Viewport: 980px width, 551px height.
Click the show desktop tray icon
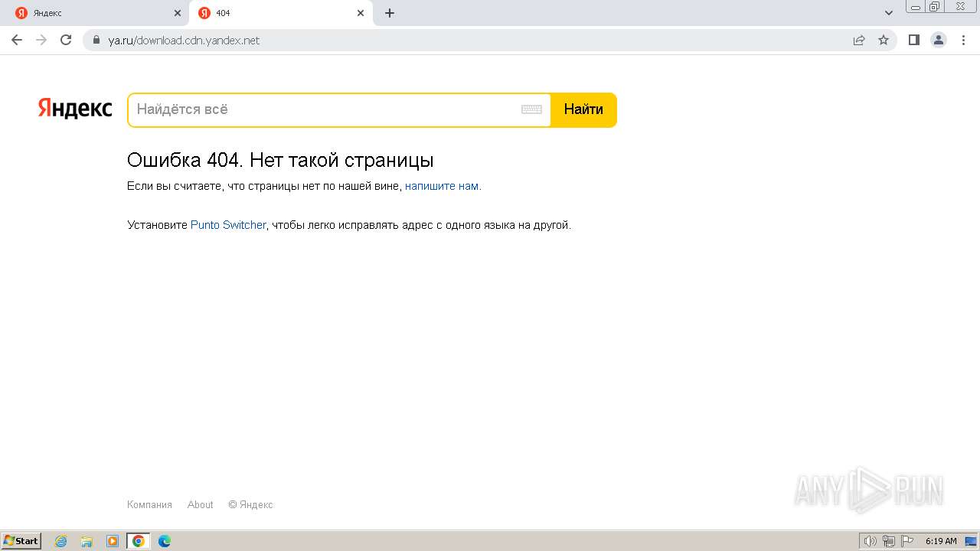pyautogui.click(x=971, y=541)
